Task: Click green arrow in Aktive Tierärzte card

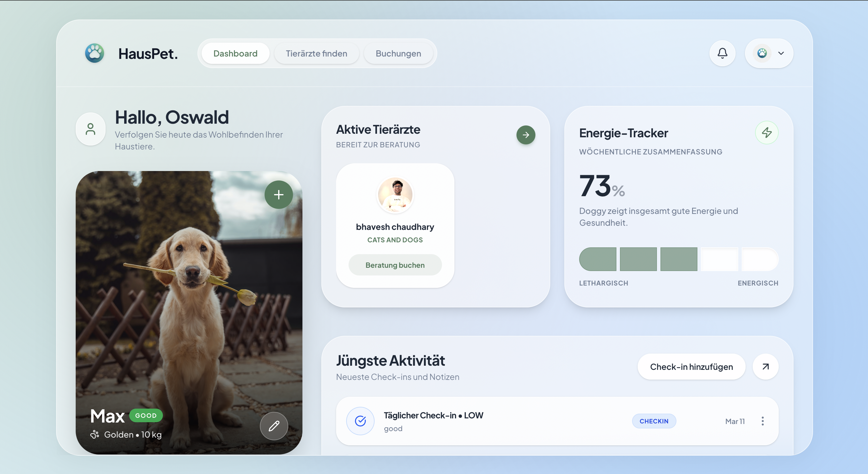Action: 526,135
